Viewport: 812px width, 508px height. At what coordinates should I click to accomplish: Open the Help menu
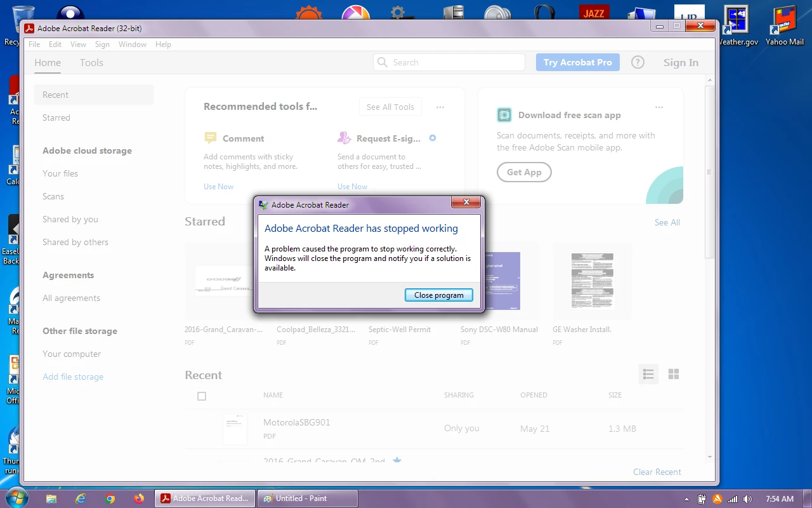point(163,44)
